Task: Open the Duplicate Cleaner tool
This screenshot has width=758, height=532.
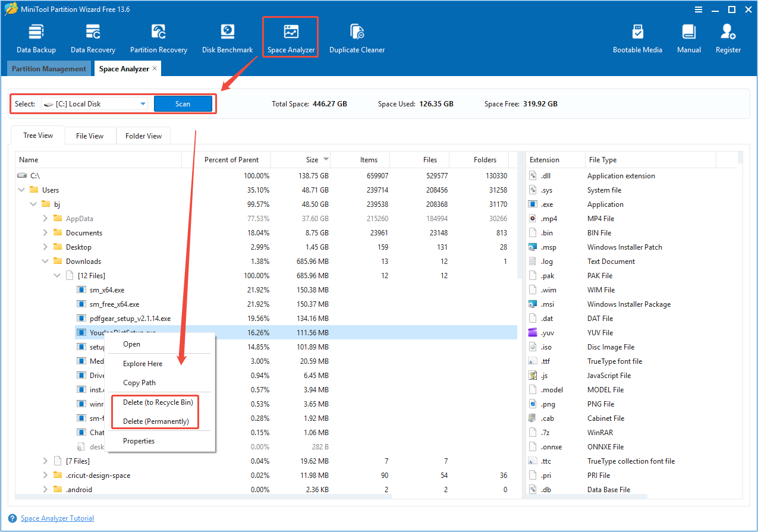Action: 357,37
